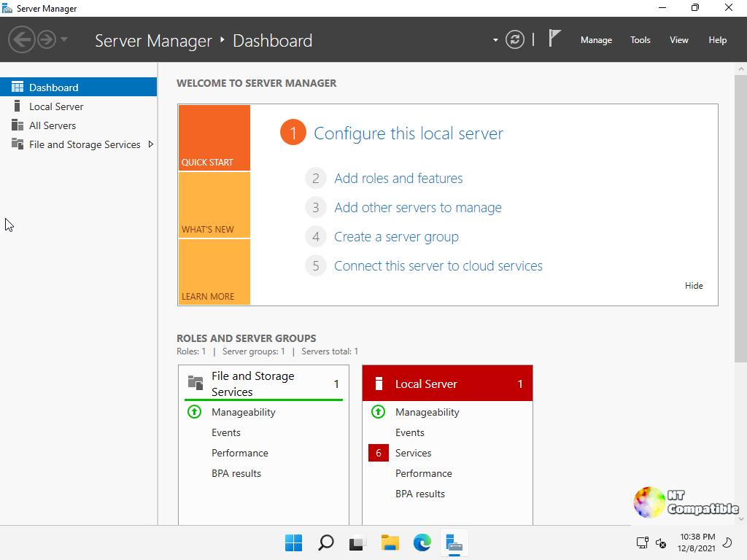
Task: Click the Local Server sidebar icon
Action: (x=18, y=106)
